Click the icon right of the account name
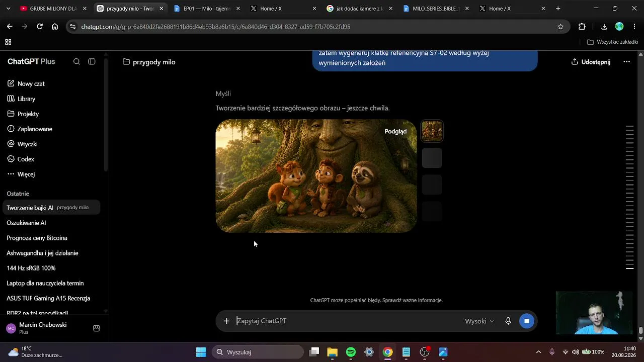This screenshot has width=644, height=362. 97,328
